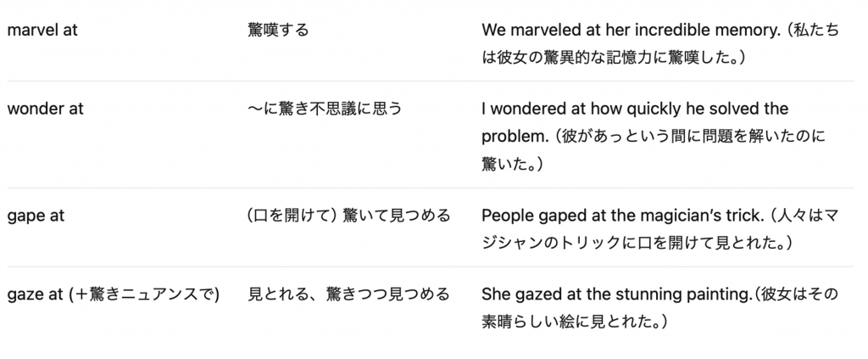
Task: Click the phrase 'gape at'
Action: 36,216
